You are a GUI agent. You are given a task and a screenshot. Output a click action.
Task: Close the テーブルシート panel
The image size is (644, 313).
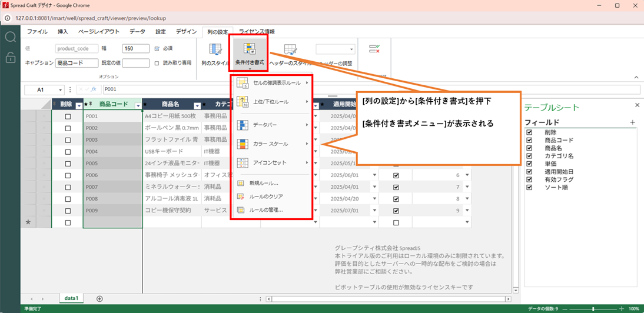coord(637,105)
